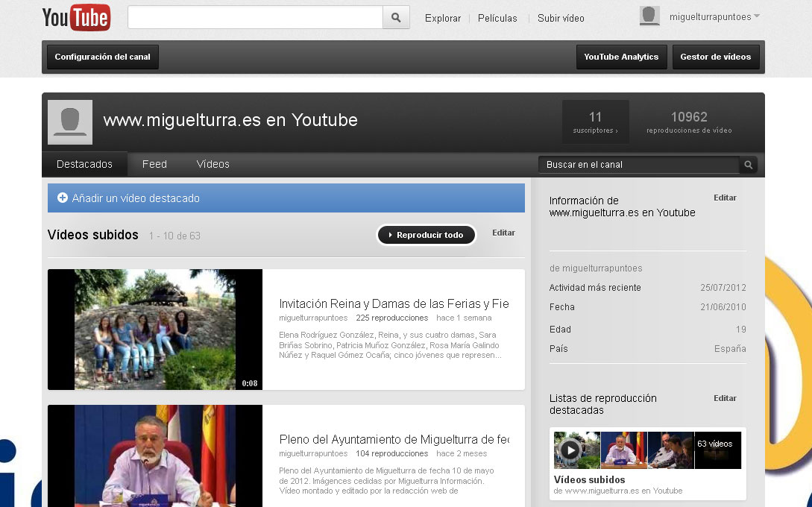Open the Invitación Reina y Damas video thumbnail
The height and width of the screenshot is (507, 812).
click(155, 330)
